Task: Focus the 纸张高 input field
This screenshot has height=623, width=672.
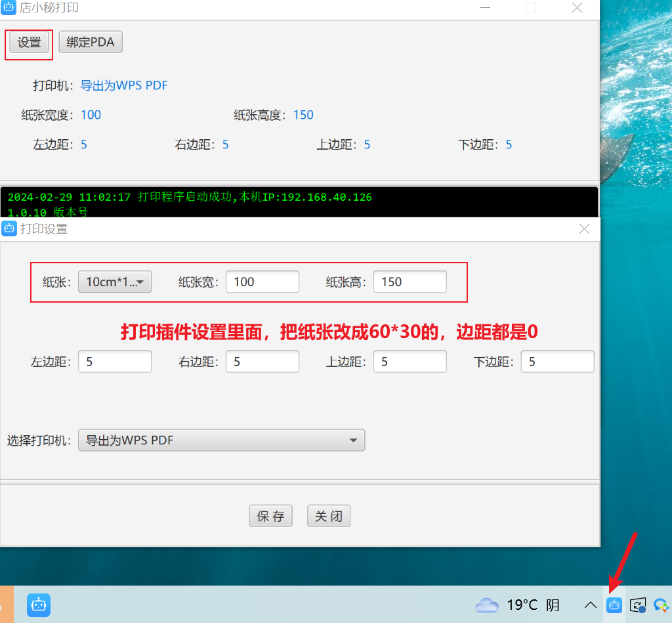Action: pyautogui.click(x=409, y=282)
